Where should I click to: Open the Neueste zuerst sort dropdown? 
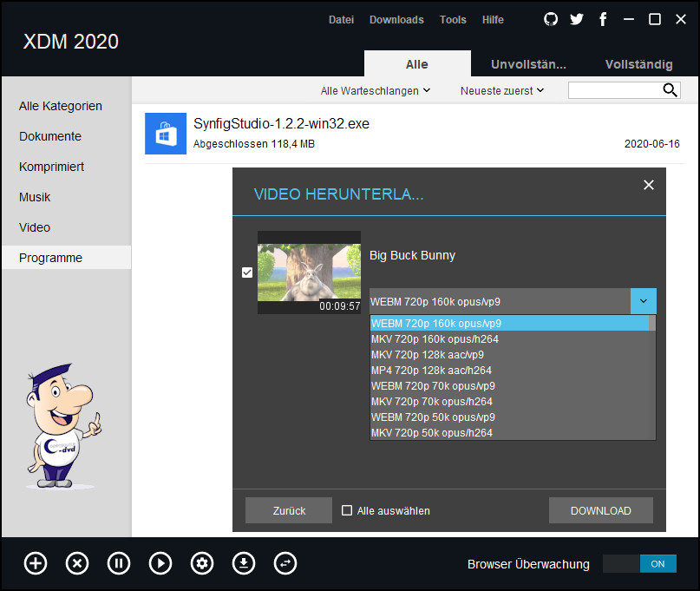click(502, 90)
